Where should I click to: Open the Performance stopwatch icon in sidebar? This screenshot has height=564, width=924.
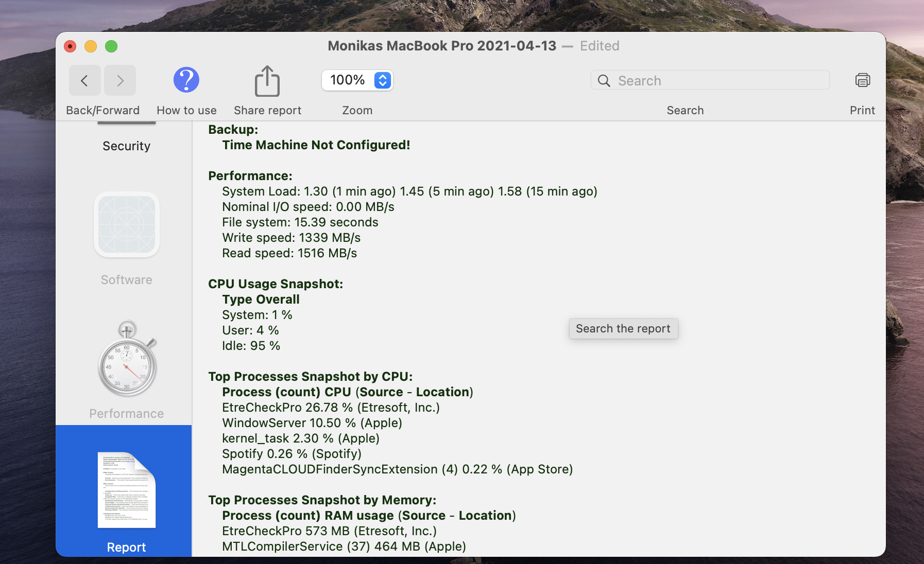(x=127, y=358)
